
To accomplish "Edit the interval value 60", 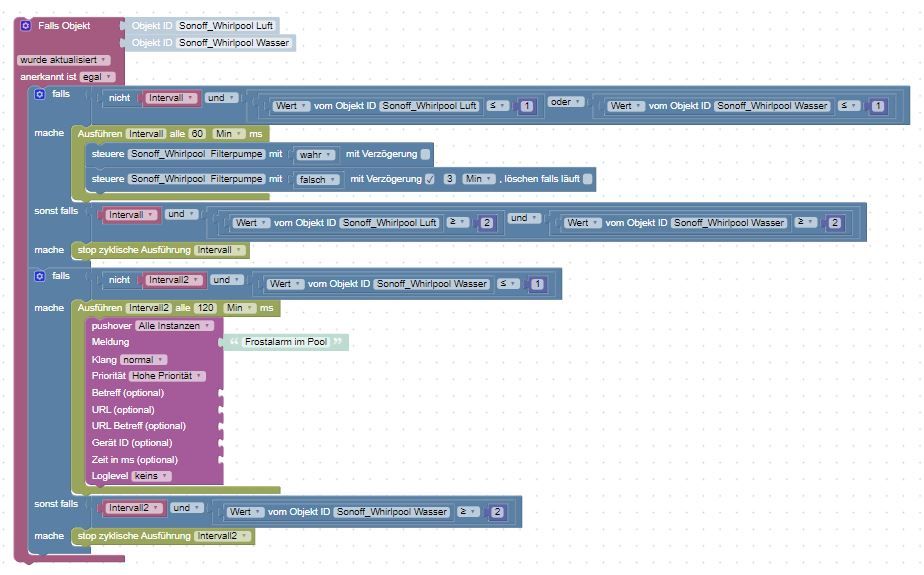I will (x=197, y=134).
